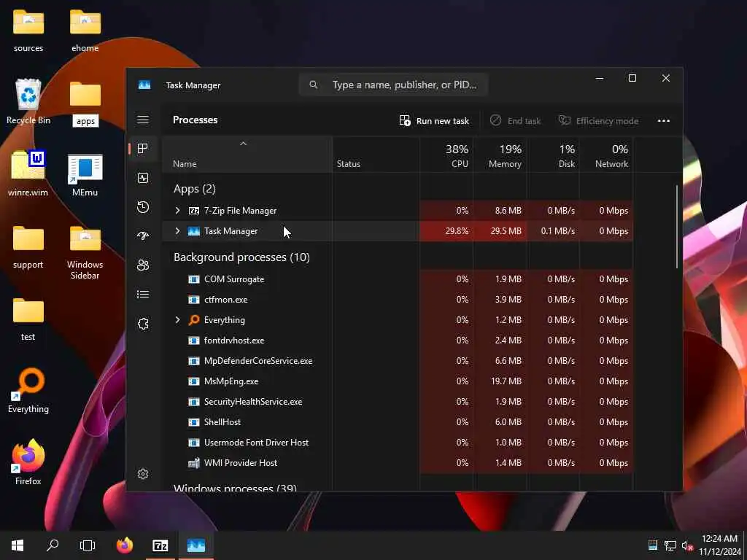747x560 pixels.
Task: Switch to the Processes page icon
Action: [142, 148]
